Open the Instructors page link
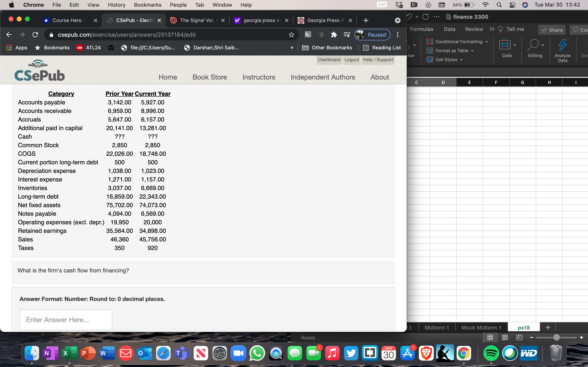The width and height of the screenshot is (588, 367). click(258, 77)
